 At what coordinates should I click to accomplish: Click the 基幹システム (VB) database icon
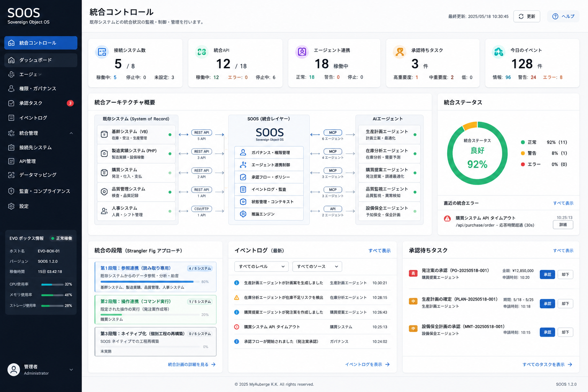104,134
